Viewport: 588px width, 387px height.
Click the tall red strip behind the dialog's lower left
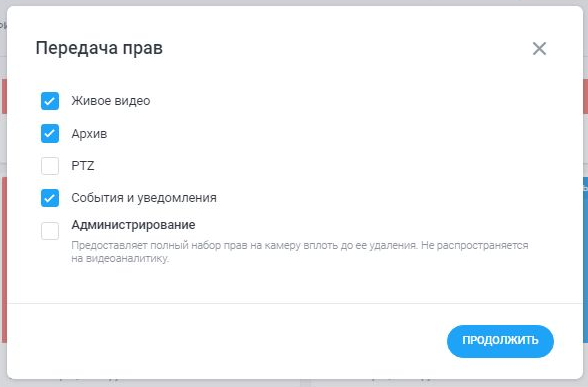click(4, 260)
